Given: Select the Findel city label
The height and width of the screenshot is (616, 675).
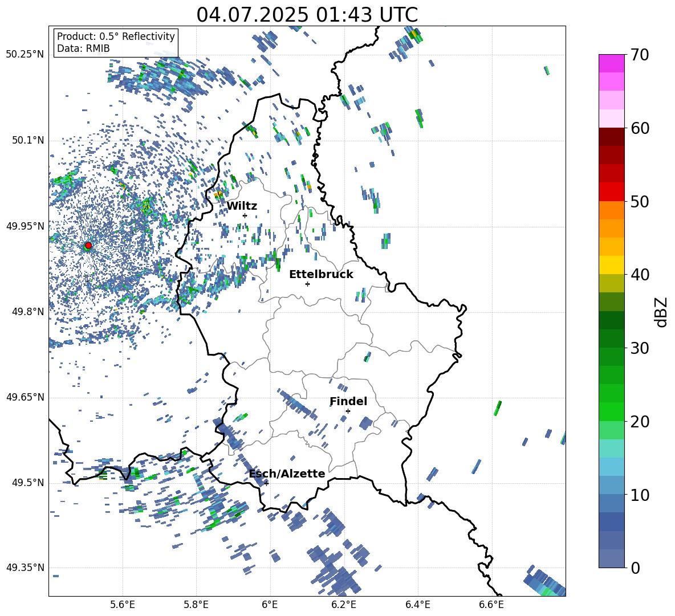Looking at the screenshot, I should pyautogui.click(x=348, y=401).
